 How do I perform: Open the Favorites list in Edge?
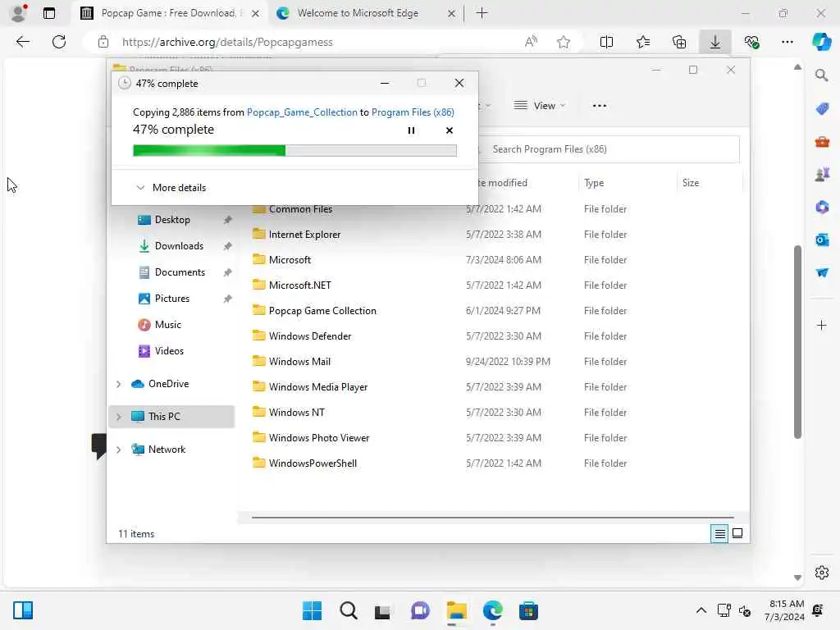643,42
